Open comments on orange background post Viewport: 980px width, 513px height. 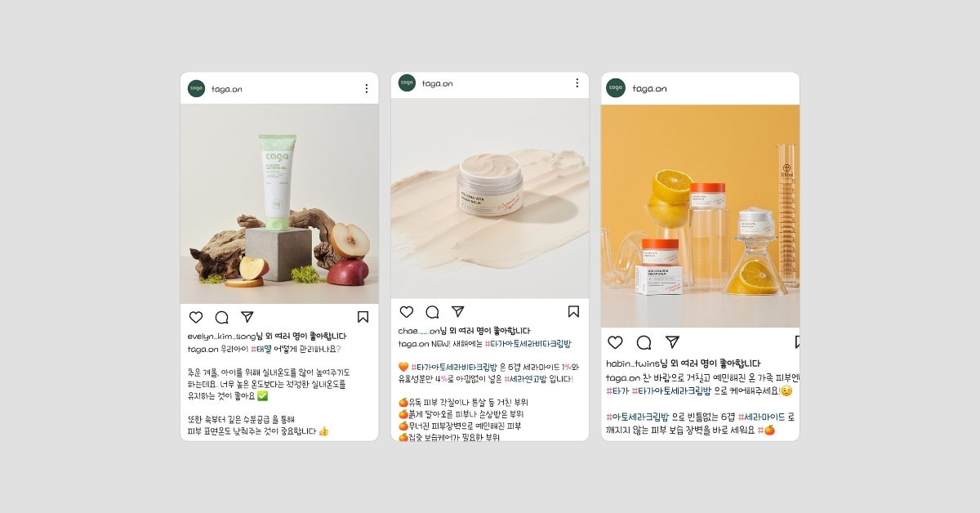[x=644, y=342]
